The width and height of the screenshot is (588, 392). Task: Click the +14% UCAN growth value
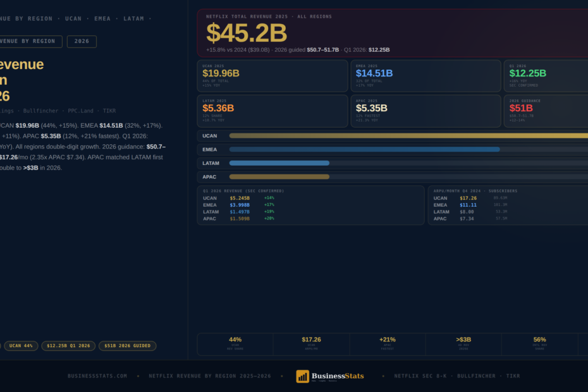tap(269, 198)
